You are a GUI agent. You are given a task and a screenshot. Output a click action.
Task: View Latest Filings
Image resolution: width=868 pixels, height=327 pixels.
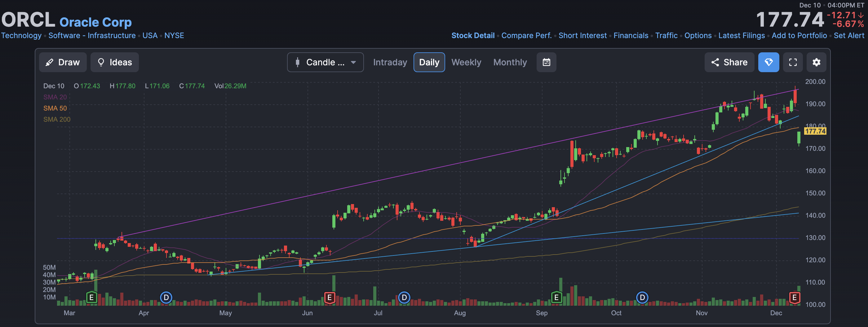(741, 35)
